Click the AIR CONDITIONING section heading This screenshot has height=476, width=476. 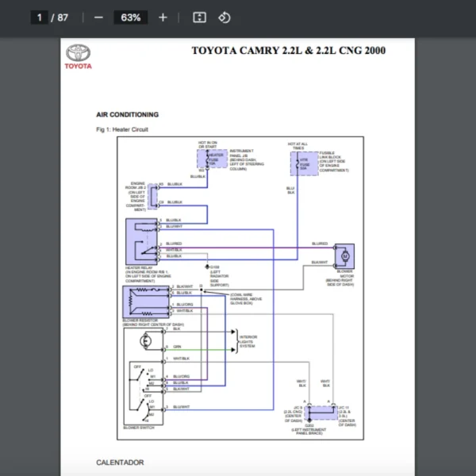point(127,114)
